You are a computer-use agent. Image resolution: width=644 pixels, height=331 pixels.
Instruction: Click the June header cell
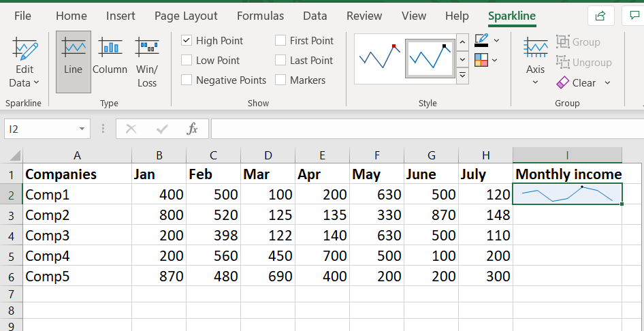click(x=431, y=174)
